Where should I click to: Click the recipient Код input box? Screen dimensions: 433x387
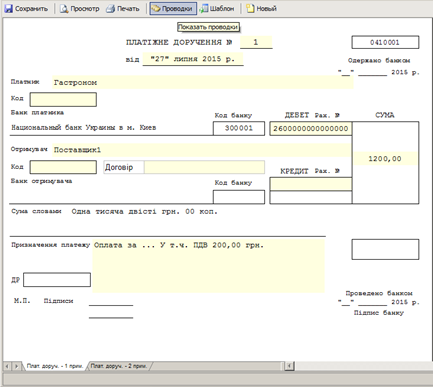coord(63,167)
